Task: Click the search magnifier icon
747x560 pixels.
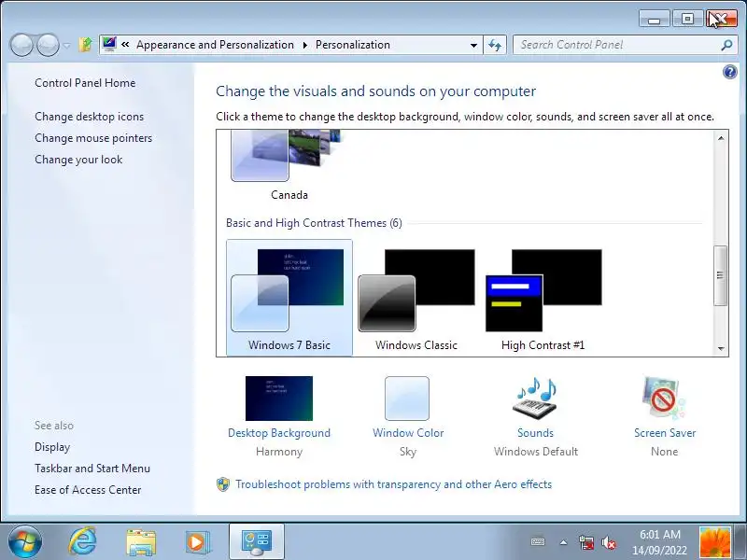Action: click(x=727, y=45)
